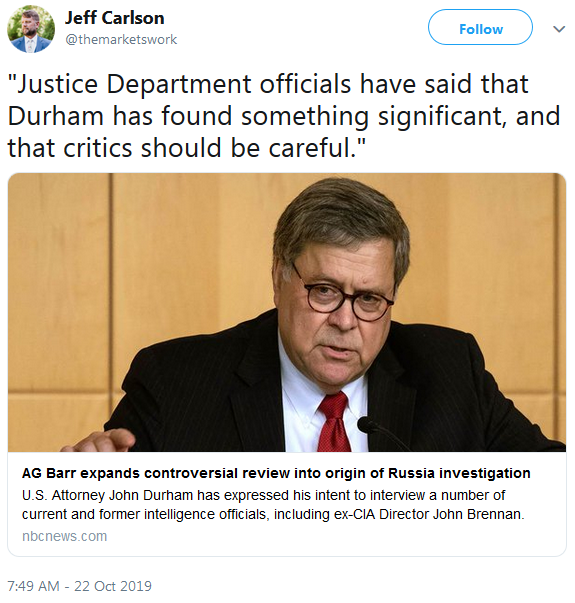Click the nbcnews.com source domain
This screenshot has height=603, width=575.
tap(65, 536)
